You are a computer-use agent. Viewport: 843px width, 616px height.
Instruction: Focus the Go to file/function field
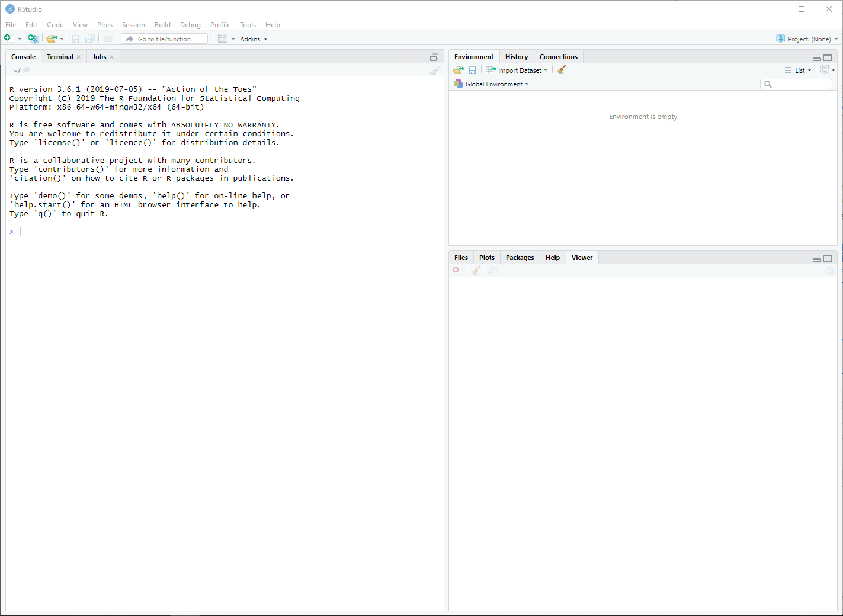[x=165, y=38]
